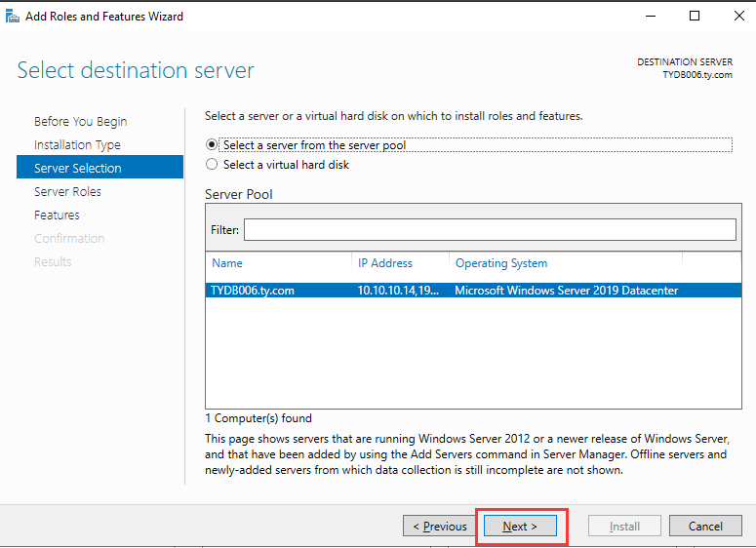Cancel the wizard

pos(705,527)
